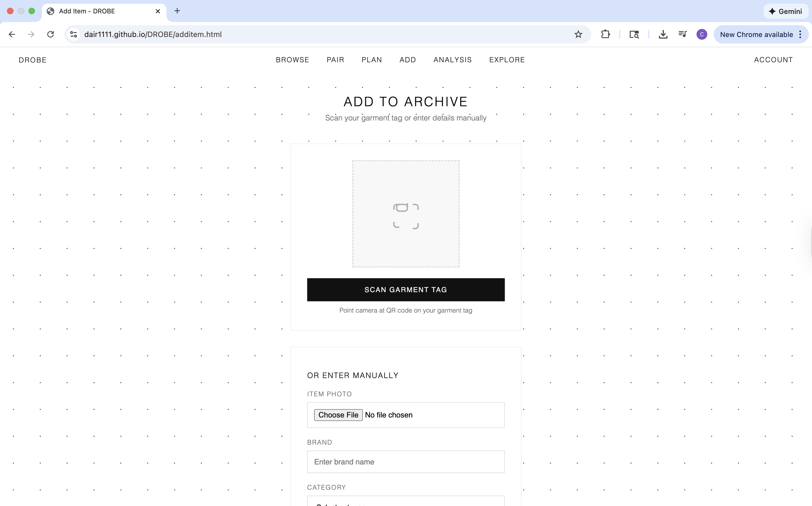The image size is (812, 506).
Task: Click the browser back arrow
Action: pyautogui.click(x=12, y=34)
